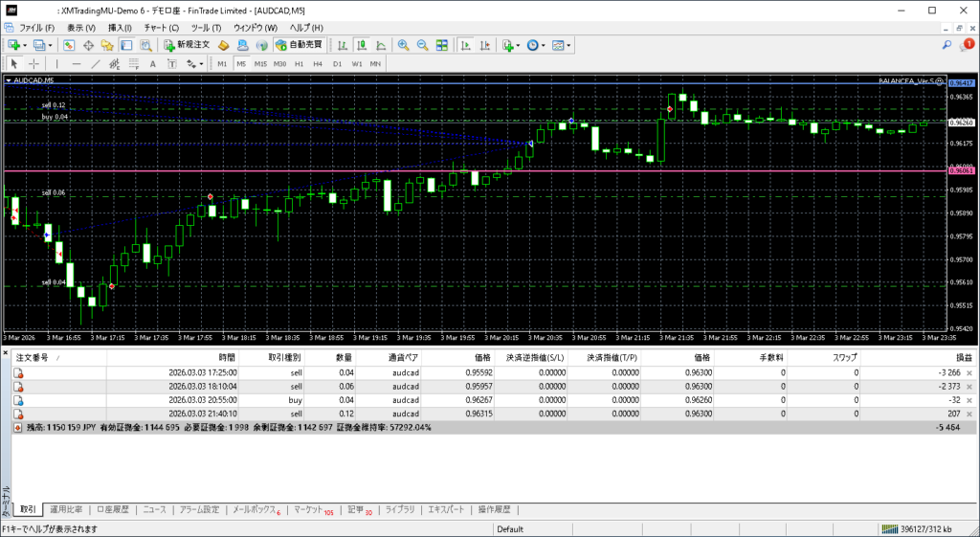Toggle the chart auto scroll button
This screenshot has width=980, height=537.
(x=464, y=45)
